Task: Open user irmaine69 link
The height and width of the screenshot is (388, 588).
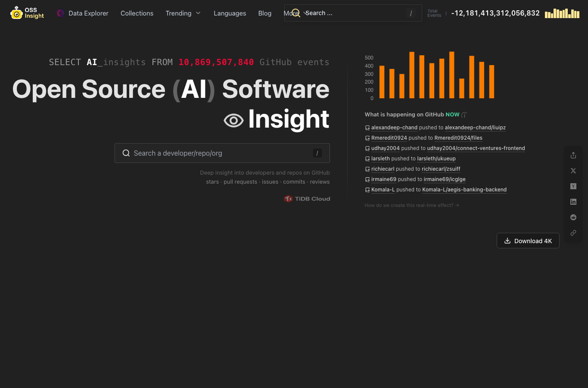Action: [384, 179]
